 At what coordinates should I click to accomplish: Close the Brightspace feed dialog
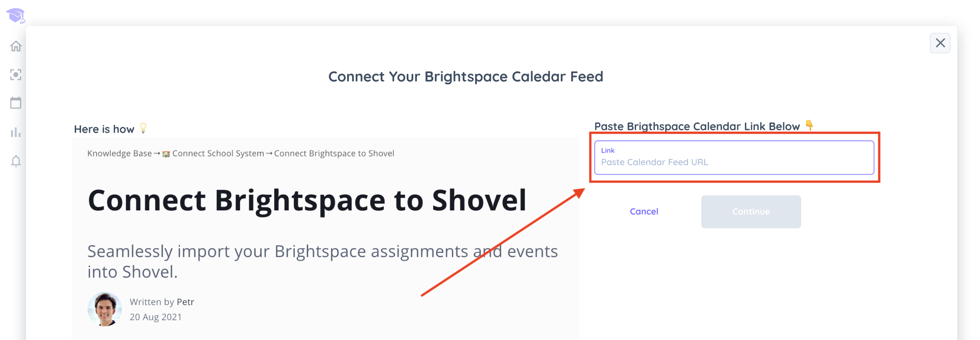point(940,43)
